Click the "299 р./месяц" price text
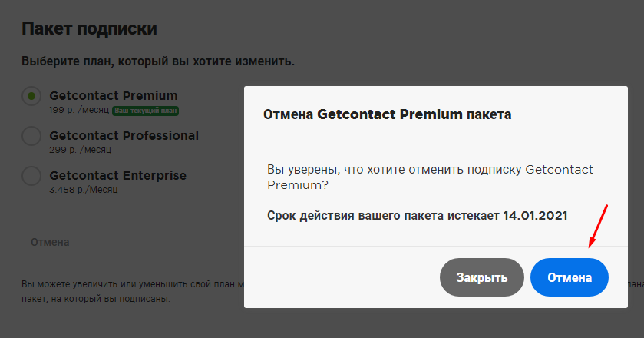 click(x=80, y=150)
